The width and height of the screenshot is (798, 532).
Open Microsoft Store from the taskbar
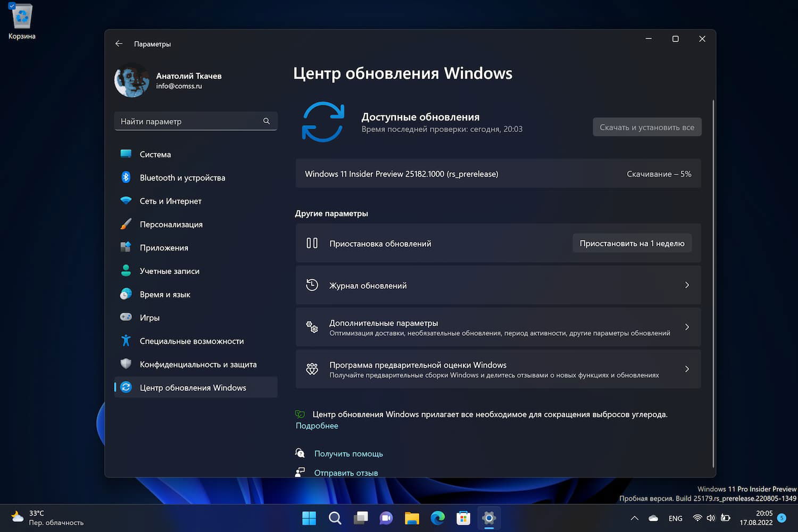coord(463,518)
